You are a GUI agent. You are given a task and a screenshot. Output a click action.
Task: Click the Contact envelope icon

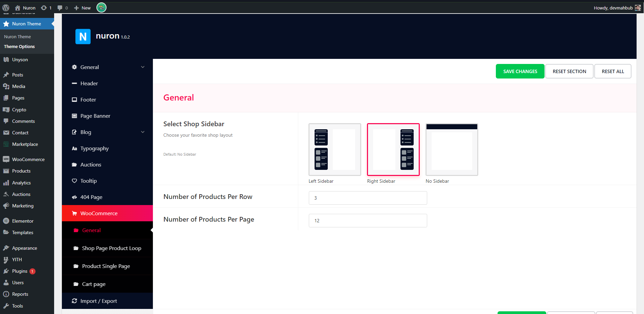pyautogui.click(x=6, y=133)
